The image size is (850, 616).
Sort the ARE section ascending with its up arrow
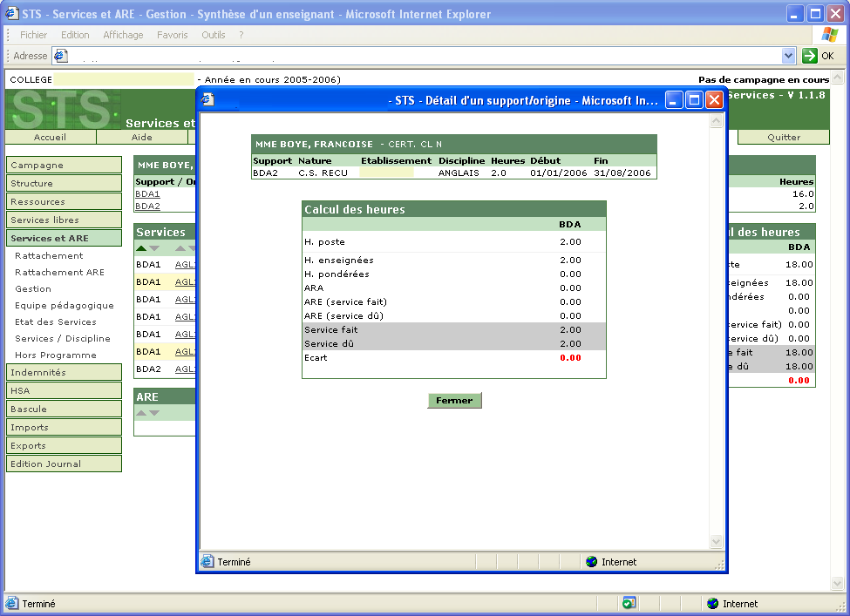pyautogui.click(x=141, y=413)
